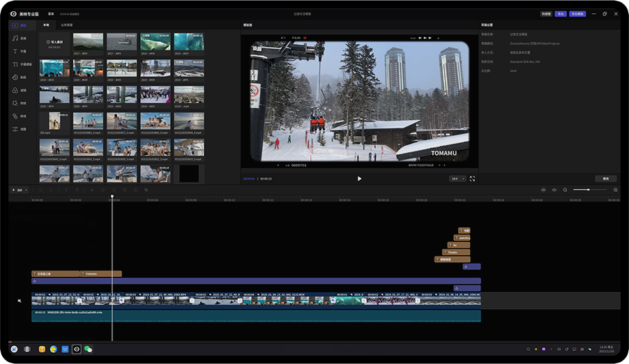629x364 pixels.
Task: Click the playhead handle on the timeline ruler
Action: (112, 196)
